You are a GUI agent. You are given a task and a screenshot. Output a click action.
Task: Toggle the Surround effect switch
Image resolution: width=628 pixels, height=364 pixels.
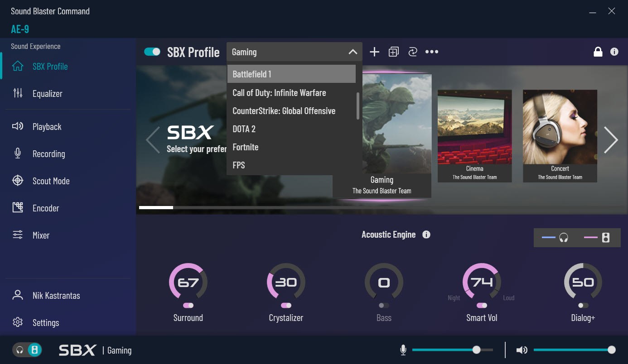click(x=188, y=306)
